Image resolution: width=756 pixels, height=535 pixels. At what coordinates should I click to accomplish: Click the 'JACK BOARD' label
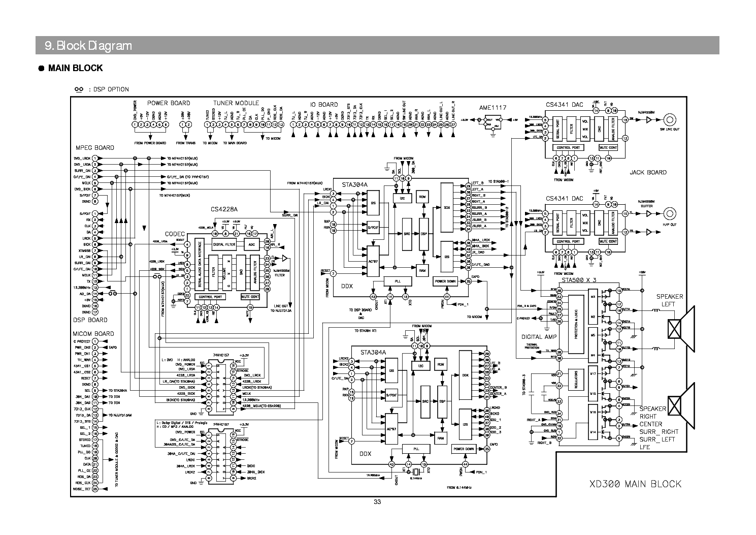[x=648, y=172]
